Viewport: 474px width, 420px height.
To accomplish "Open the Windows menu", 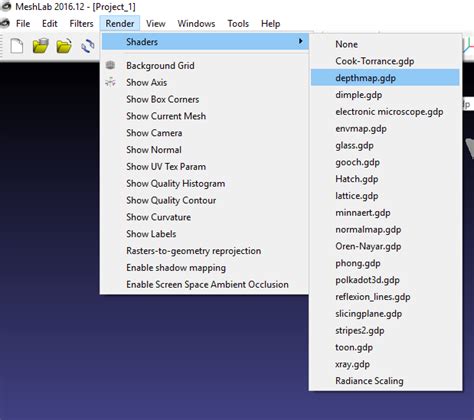I will [x=196, y=24].
